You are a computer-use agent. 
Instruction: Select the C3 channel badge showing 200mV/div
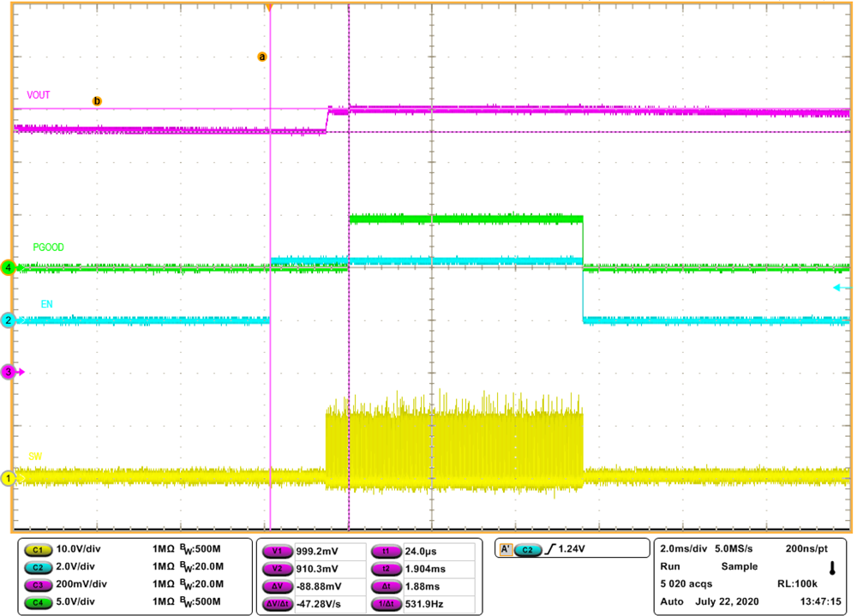[x=39, y=583]
